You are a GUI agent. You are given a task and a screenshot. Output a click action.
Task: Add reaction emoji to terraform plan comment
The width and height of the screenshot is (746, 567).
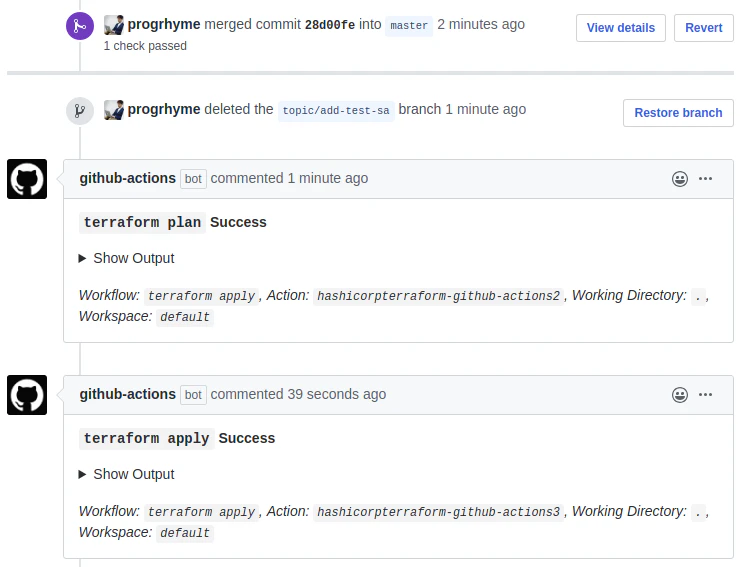680,179
